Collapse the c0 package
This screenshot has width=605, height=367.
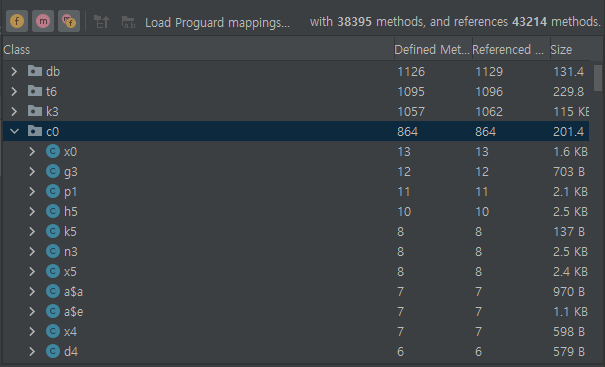tap(14, 132)
